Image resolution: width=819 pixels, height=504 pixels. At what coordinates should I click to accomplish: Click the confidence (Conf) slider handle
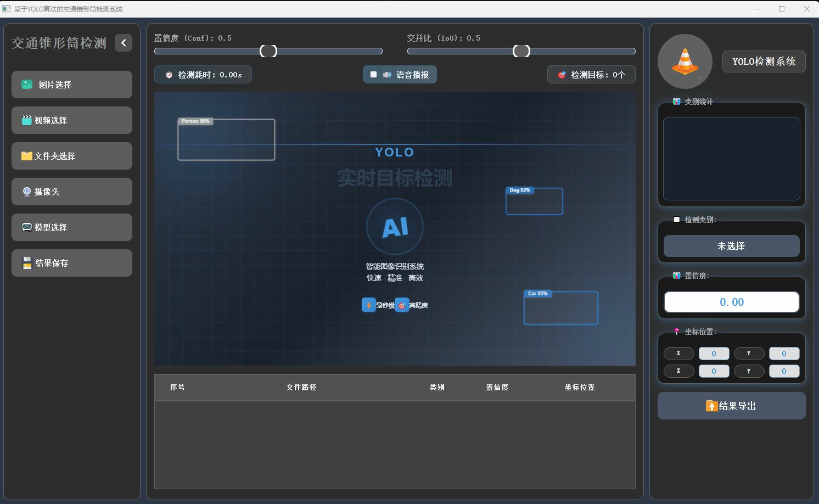[x=268, y=51]
